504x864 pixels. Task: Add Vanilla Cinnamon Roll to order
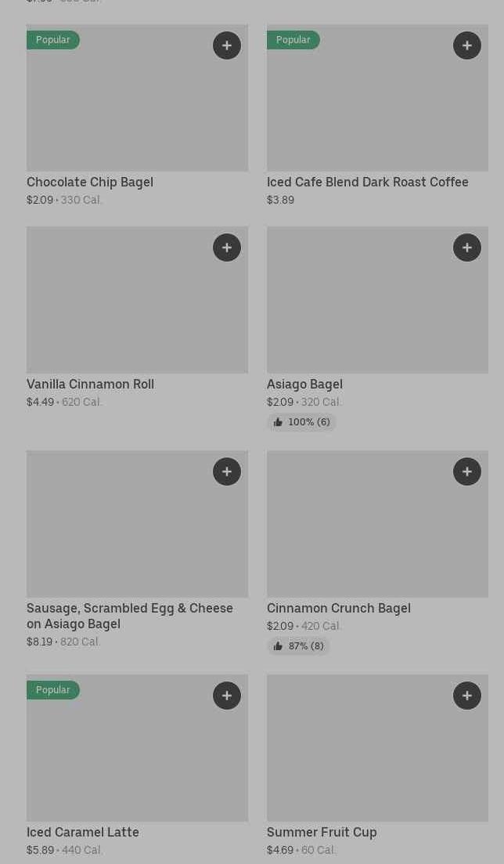click(227, 248)
